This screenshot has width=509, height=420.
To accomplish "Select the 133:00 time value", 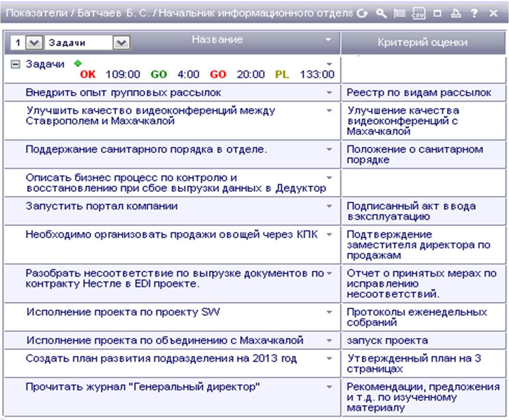I will (317, 75).
